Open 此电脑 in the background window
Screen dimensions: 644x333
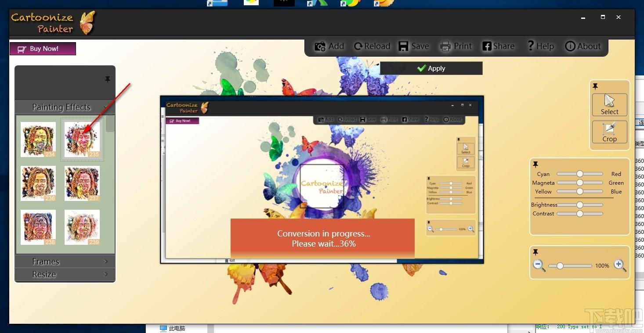[x=172, y=328]
